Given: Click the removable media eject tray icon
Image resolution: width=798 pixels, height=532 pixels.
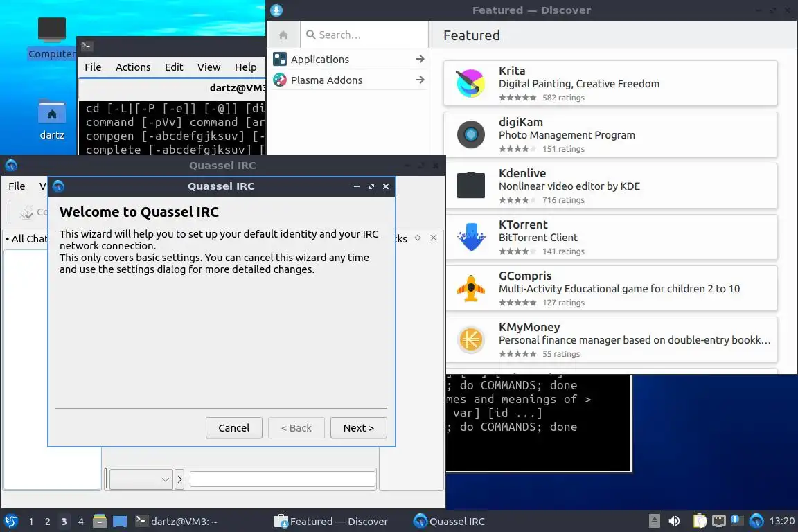Looking at the screenshot, I should click(655, 521).
